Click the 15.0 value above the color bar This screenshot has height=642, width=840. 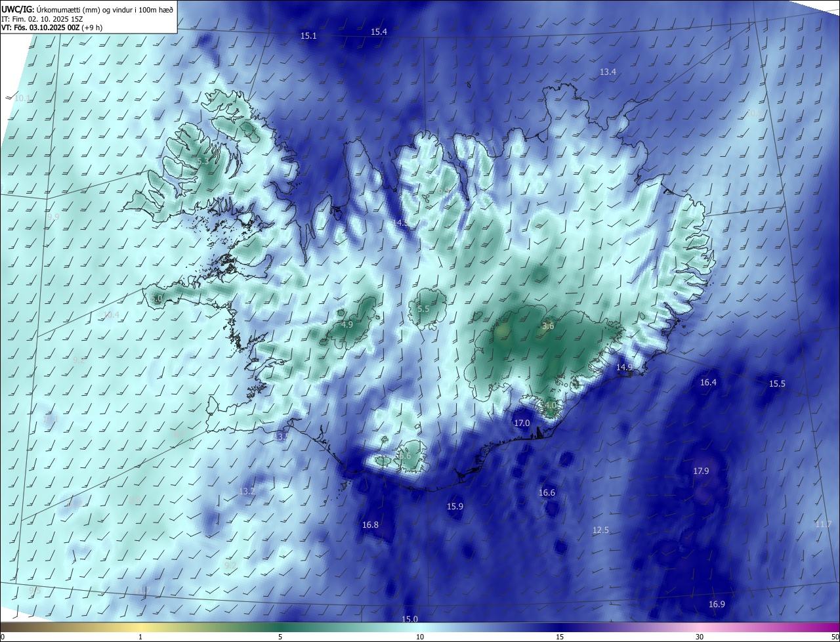409,619
